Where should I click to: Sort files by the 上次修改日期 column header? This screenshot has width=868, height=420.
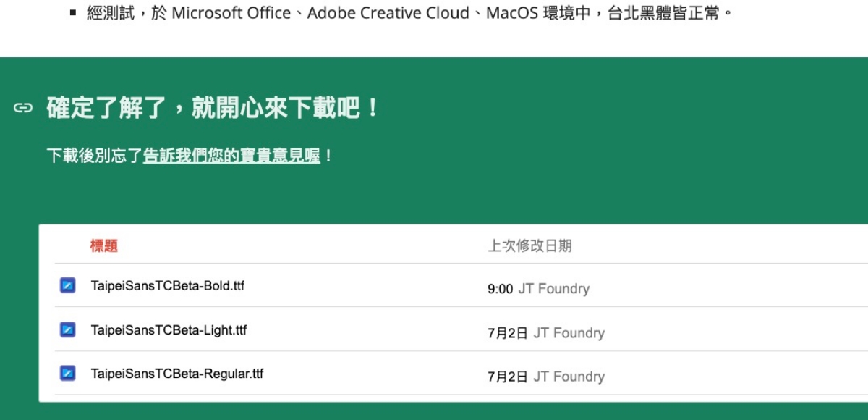529,246
